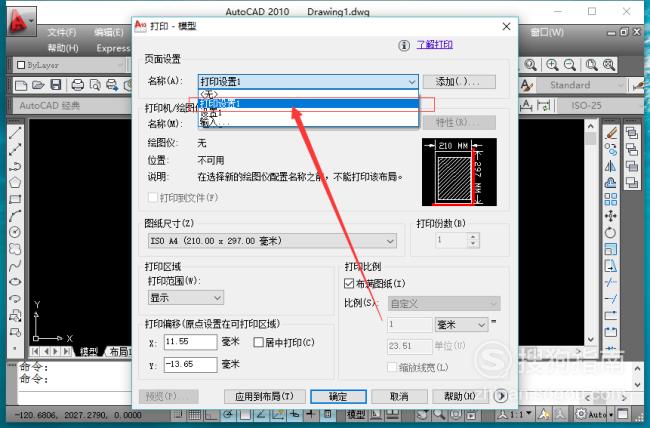Enable the 居中打印 checkbox

point(258,343)
